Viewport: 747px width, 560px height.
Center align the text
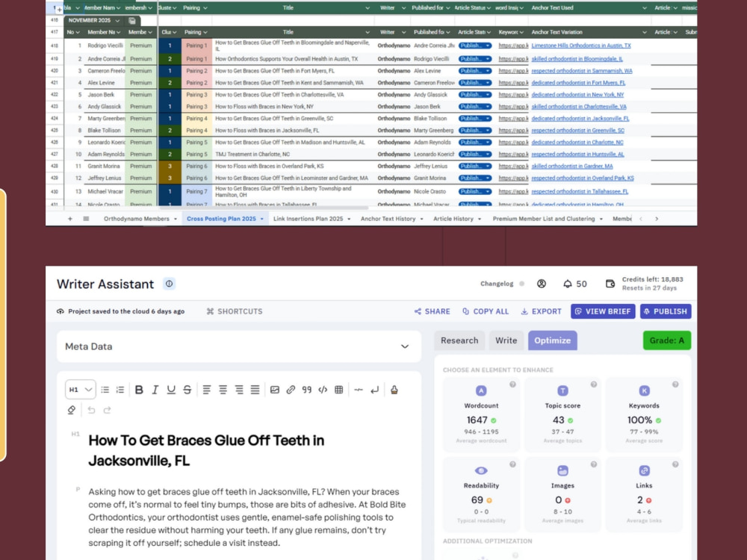[x=223, y=390]
